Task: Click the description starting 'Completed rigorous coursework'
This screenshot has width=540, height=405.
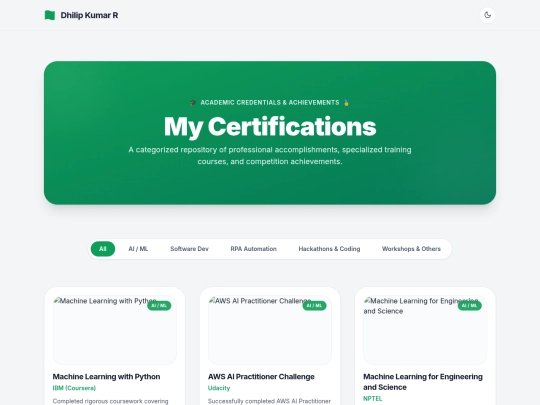Action: 111,401
